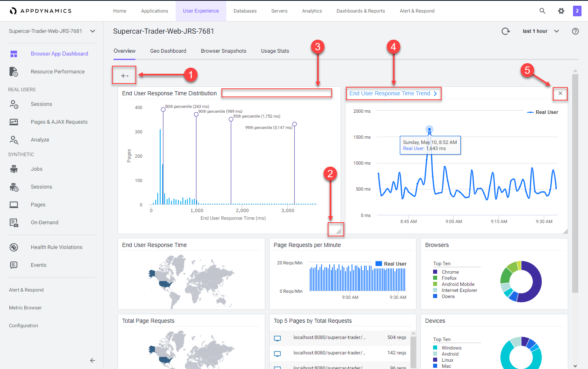Viewport: 588px width, 369px height.
Task: Click the "504 reqs" value in top pages
Action: pyautogui.click(x=397, y=337)
